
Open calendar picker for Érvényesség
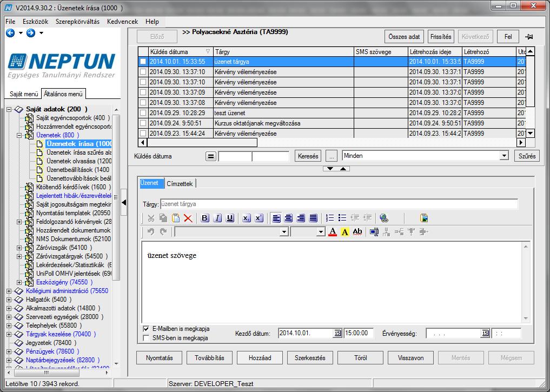[x=485, y=333]
